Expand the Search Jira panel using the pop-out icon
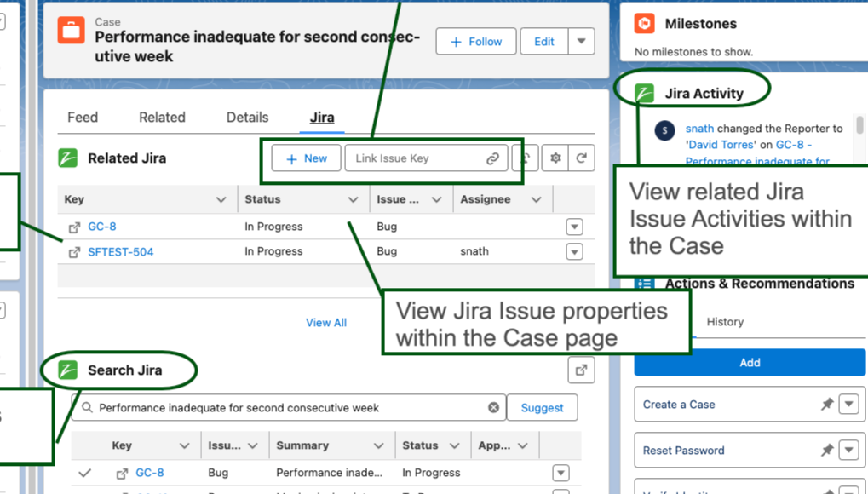 (x=581, y=370)
